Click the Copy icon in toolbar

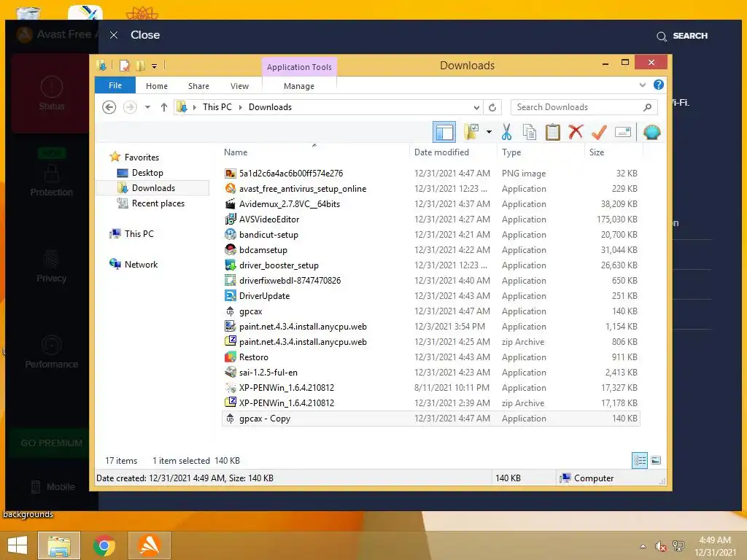pos(530,132)
